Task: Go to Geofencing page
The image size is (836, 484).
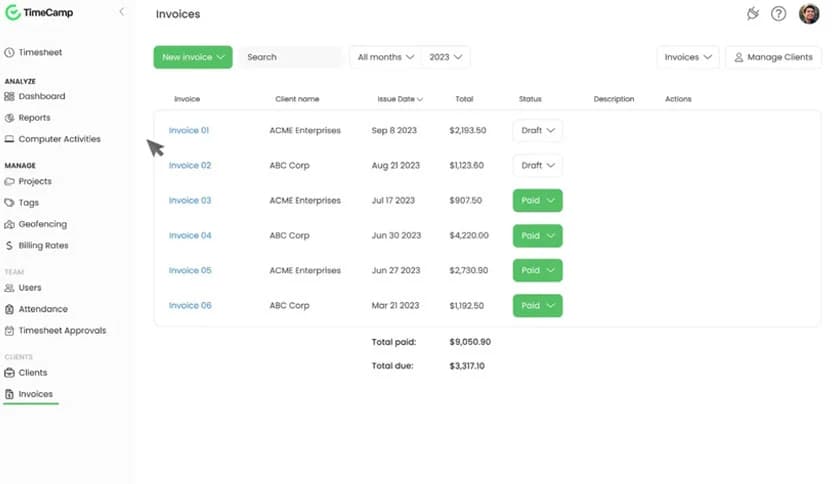Action: coord(43,224)
